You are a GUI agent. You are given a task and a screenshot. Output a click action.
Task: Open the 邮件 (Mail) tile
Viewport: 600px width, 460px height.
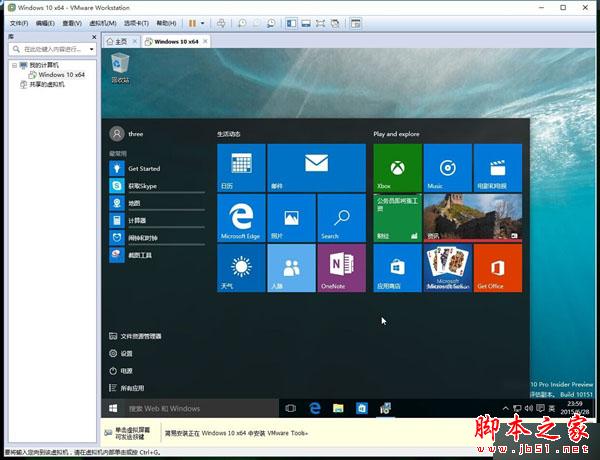tap(316, 167)
